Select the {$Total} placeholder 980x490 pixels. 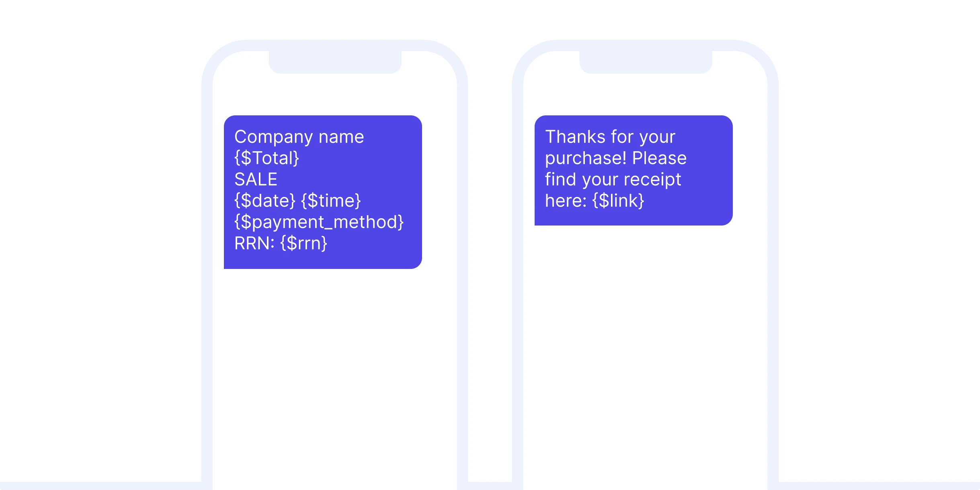click(267, 158)
